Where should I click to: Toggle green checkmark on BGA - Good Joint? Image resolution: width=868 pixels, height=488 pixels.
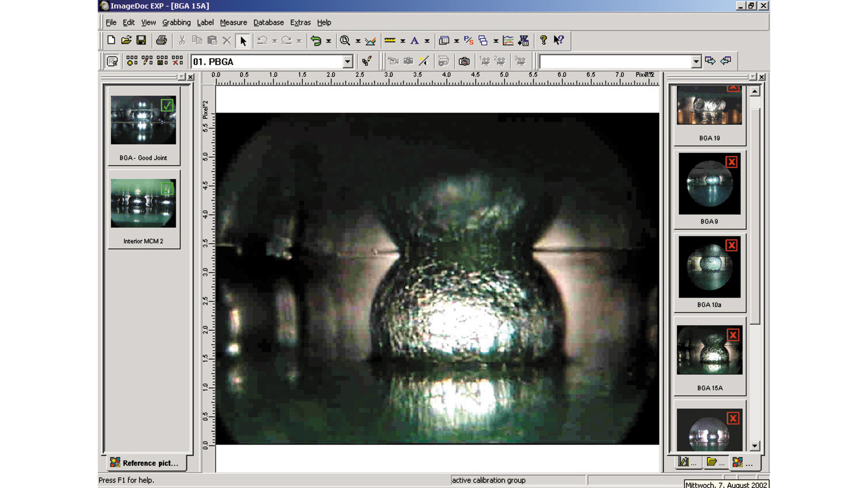coord(167,105)
